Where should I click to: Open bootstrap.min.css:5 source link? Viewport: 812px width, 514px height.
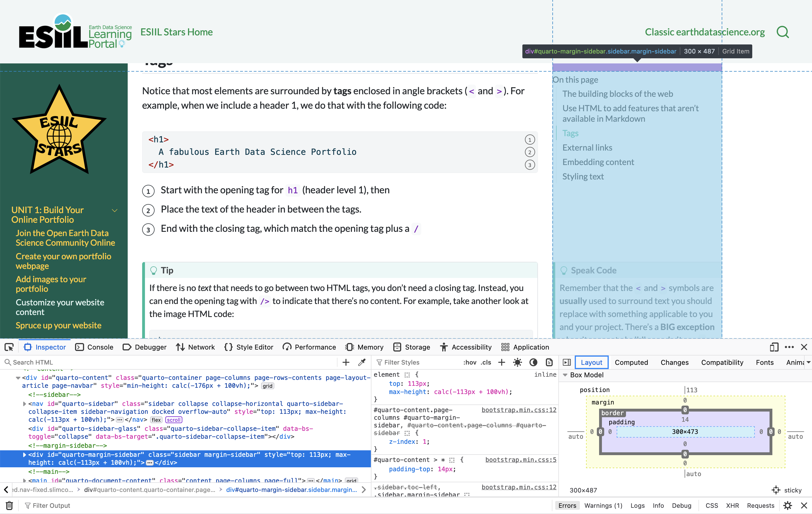(521, 460)
